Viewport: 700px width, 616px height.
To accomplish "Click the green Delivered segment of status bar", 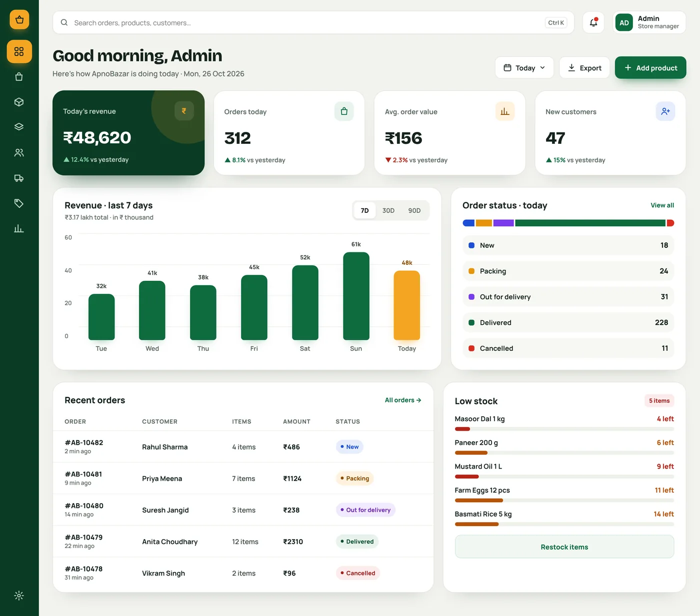I will (590, 223).
